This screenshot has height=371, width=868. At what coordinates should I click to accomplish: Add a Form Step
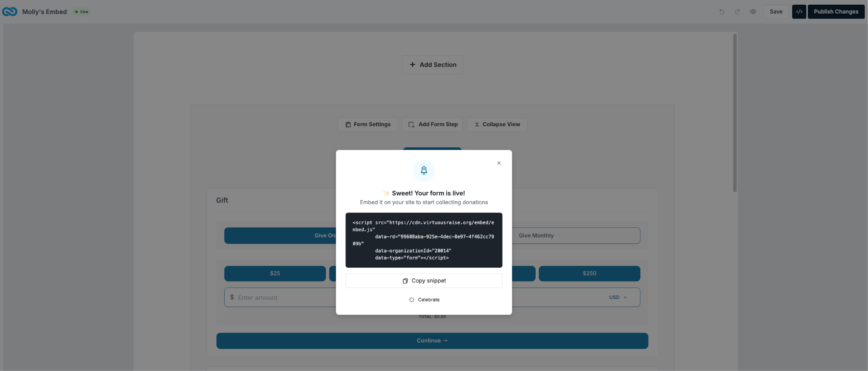pos(432,125)
